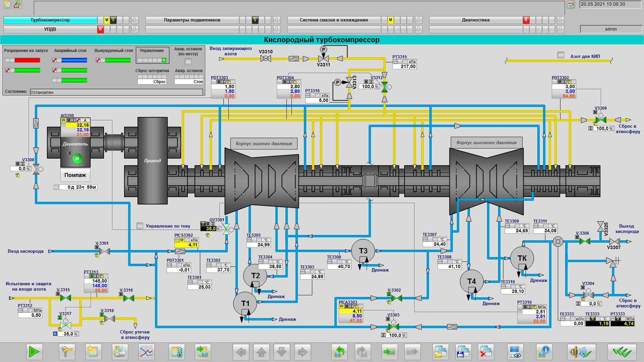Click the red A alarm indicator for УПДВ
Screen dimensions: 644x362
[100, 29]
